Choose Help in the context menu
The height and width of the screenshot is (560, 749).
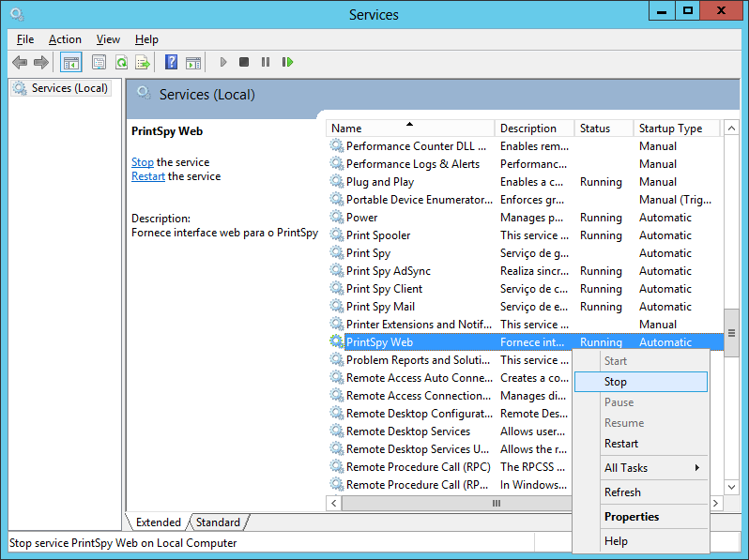[640, 541]
